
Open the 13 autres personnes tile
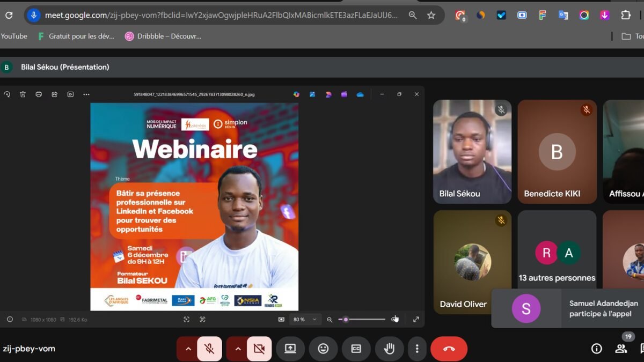[x=557, y=249]
